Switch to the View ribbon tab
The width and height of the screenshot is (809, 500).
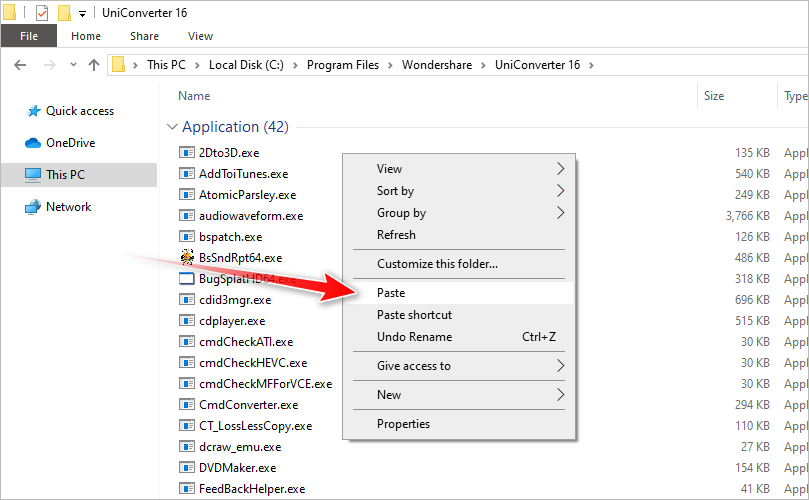[200, 36]
